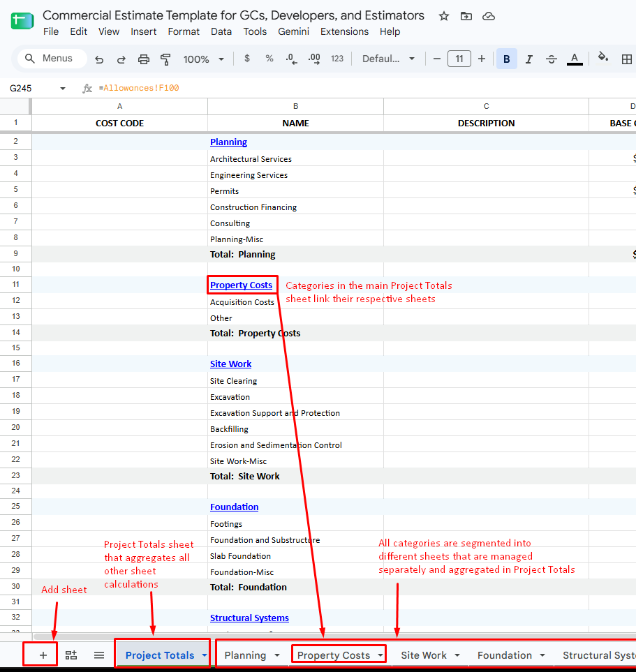Open the Help menu
Screen dimensions: 636x672
click(x=390, y=31)
